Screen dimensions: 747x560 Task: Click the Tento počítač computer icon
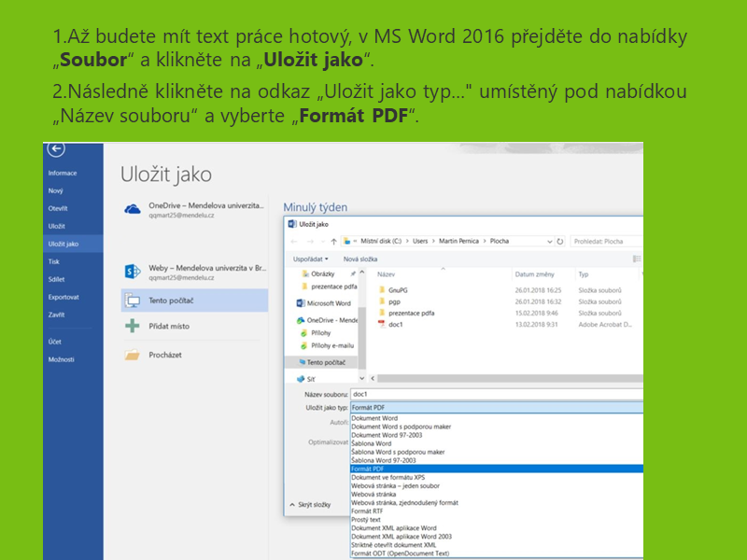click(x=133, y=301)
